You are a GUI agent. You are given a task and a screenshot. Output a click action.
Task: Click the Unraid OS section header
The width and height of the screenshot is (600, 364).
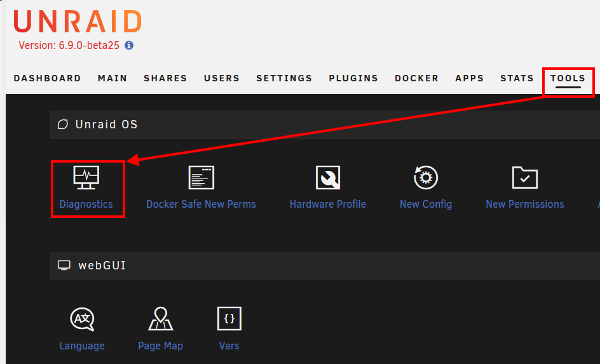pyautogui.click(x=325, y=125)
